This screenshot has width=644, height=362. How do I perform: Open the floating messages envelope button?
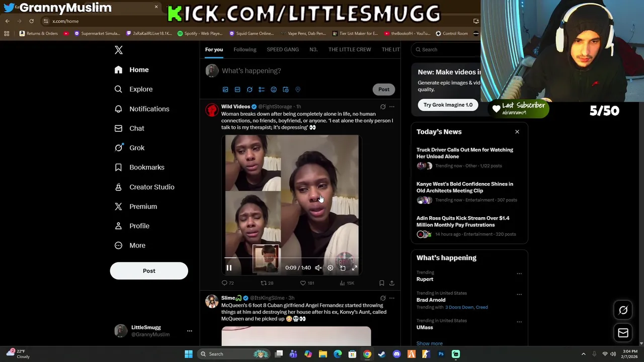coord(623,333)
